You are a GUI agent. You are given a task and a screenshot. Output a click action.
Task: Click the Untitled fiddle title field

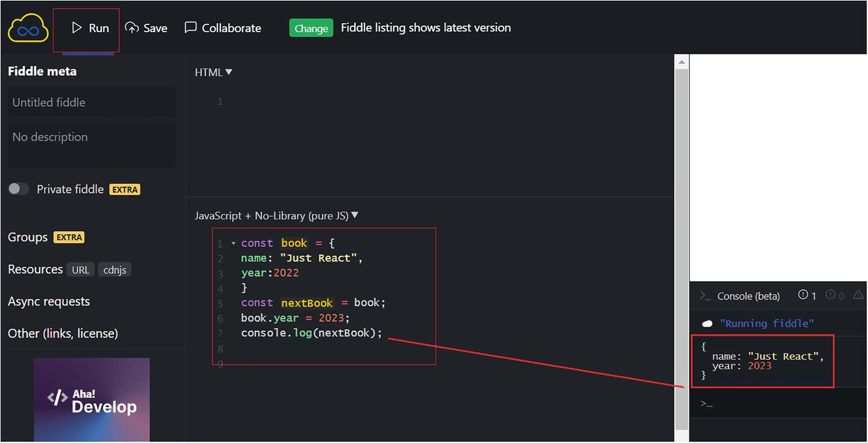pos(92,102)
